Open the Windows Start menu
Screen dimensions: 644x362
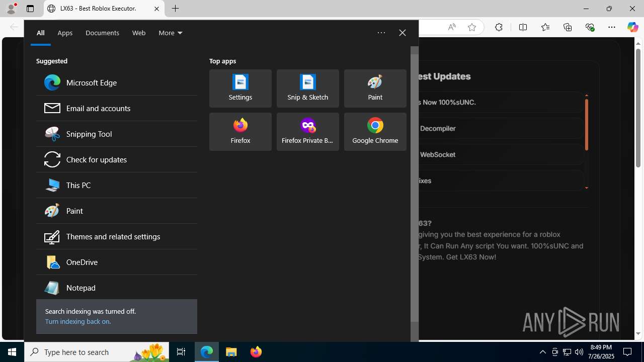[x=12, y=352]
